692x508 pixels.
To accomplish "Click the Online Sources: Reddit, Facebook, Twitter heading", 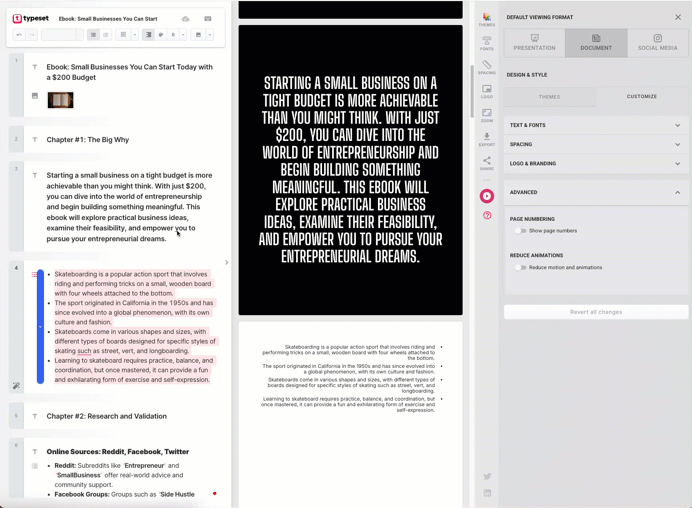I will tap(118, 452).
